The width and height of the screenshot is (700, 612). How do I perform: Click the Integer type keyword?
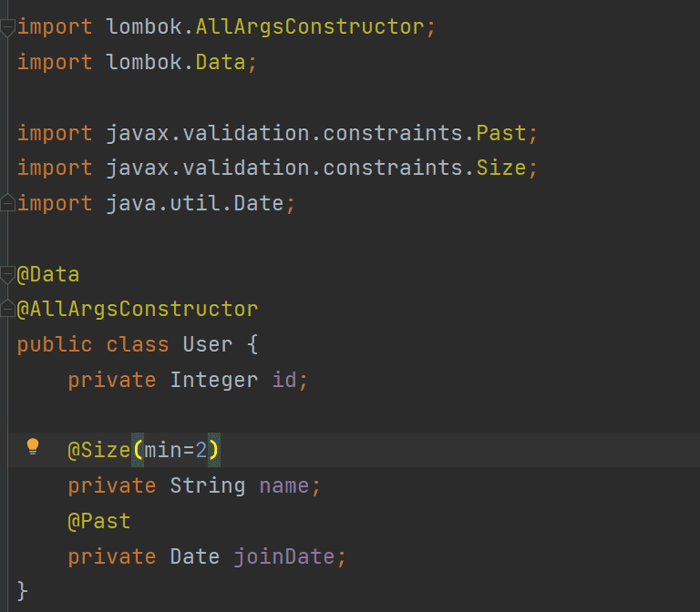pos(214,380)
